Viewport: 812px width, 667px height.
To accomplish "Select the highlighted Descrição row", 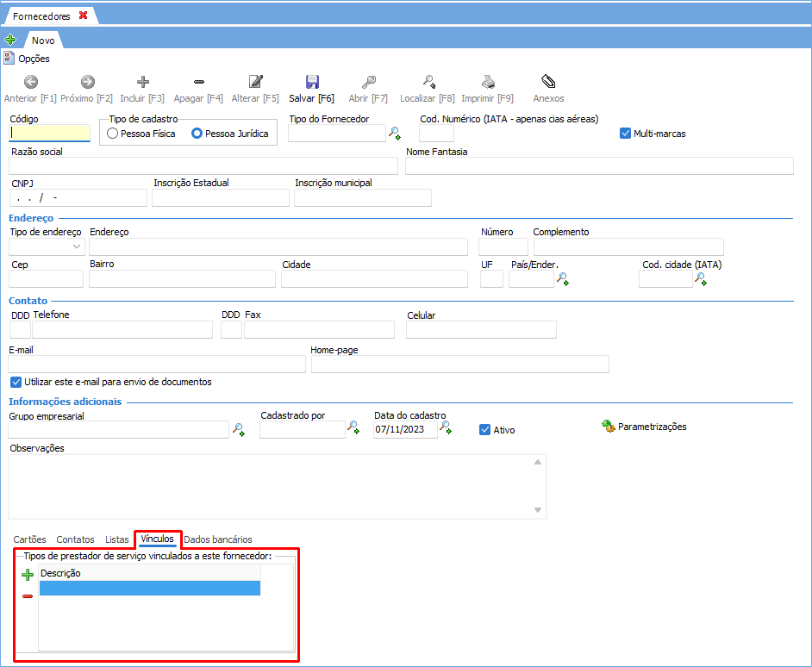I will [150, 589].
